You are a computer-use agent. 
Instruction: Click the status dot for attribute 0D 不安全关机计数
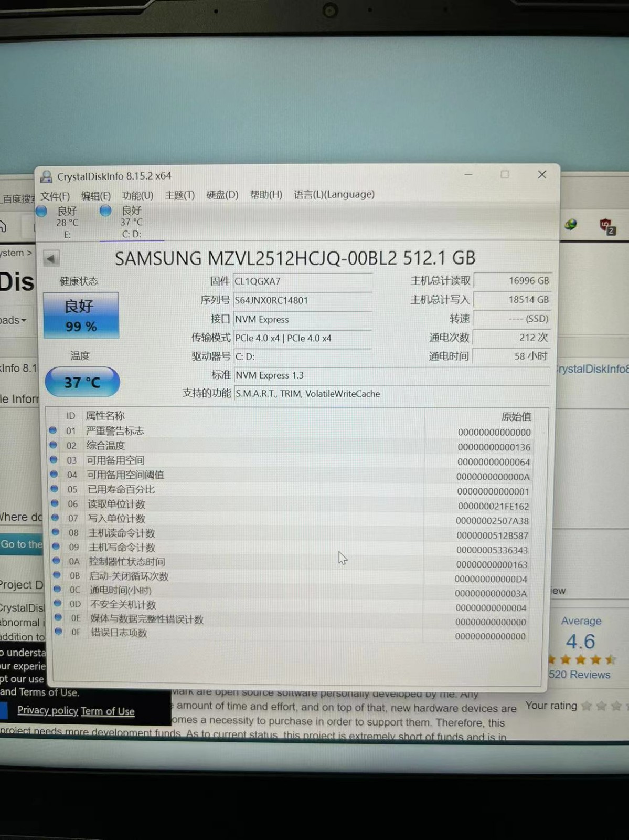[58, 603]
